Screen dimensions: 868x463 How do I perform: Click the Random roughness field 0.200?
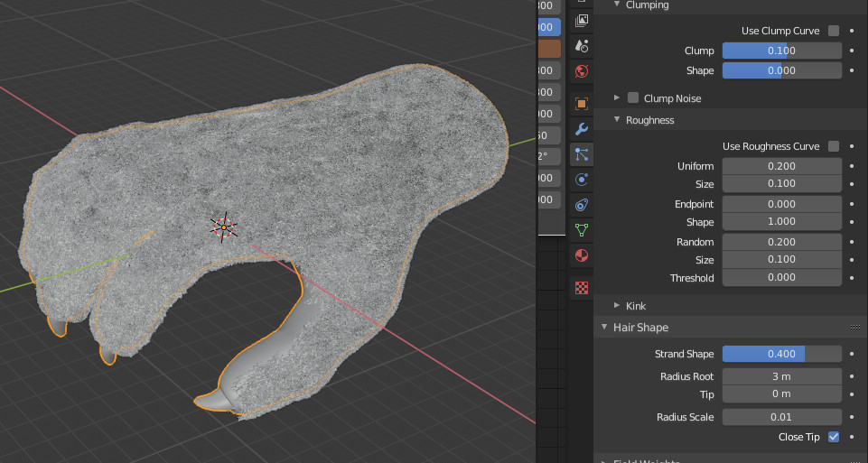coord(781,242)
